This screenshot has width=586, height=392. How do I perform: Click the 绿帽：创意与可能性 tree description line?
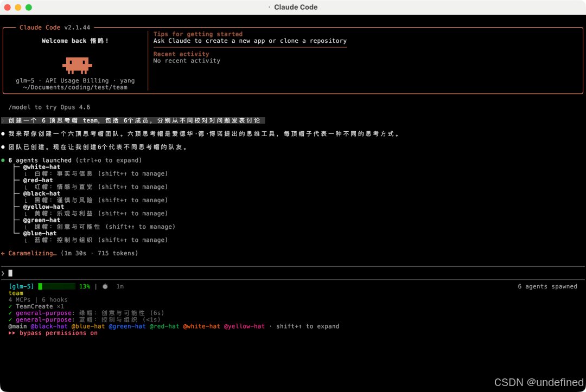click(105, 227)
